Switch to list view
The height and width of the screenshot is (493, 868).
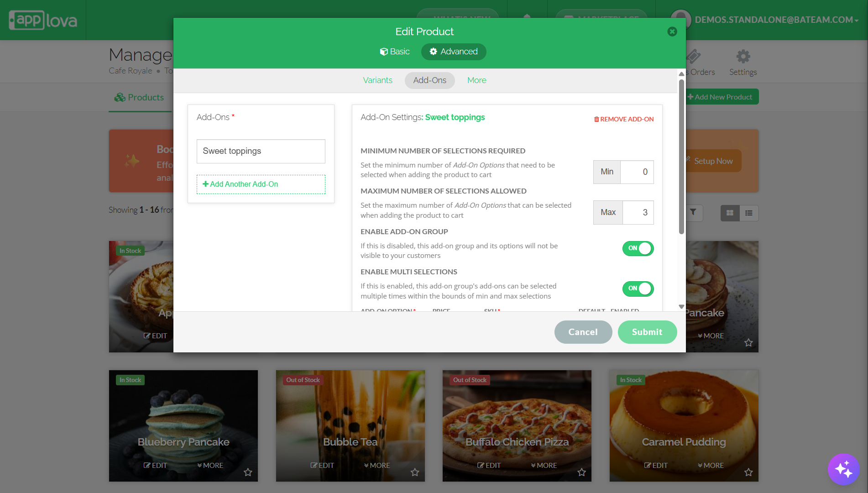pyautogui.click(x=749, y=213)
